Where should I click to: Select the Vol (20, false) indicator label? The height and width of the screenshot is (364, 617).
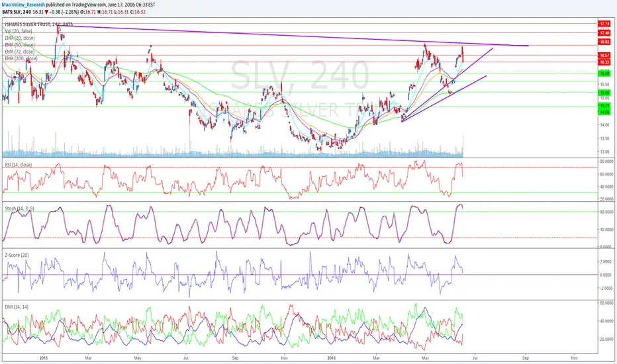pos(19,31)
